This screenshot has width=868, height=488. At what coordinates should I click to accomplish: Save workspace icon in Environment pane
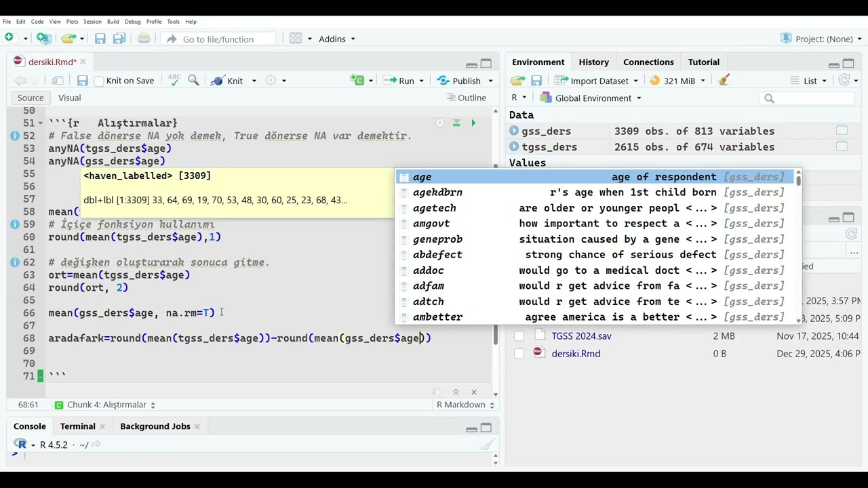[536, 80]
